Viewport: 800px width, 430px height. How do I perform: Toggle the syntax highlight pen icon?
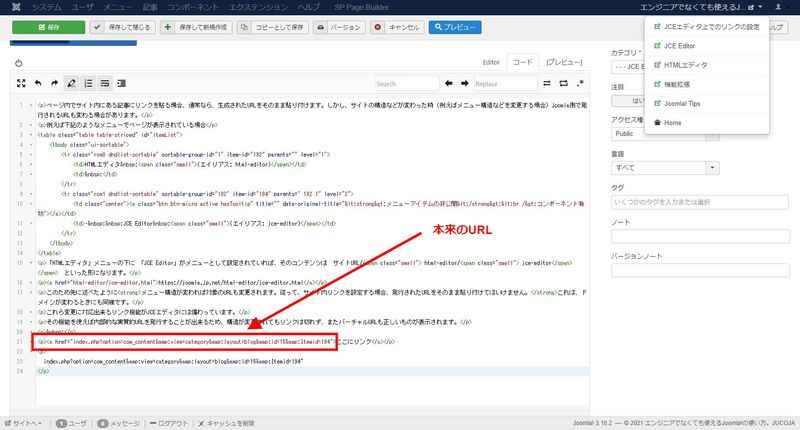pyautogui.click(x=70, y=84)
